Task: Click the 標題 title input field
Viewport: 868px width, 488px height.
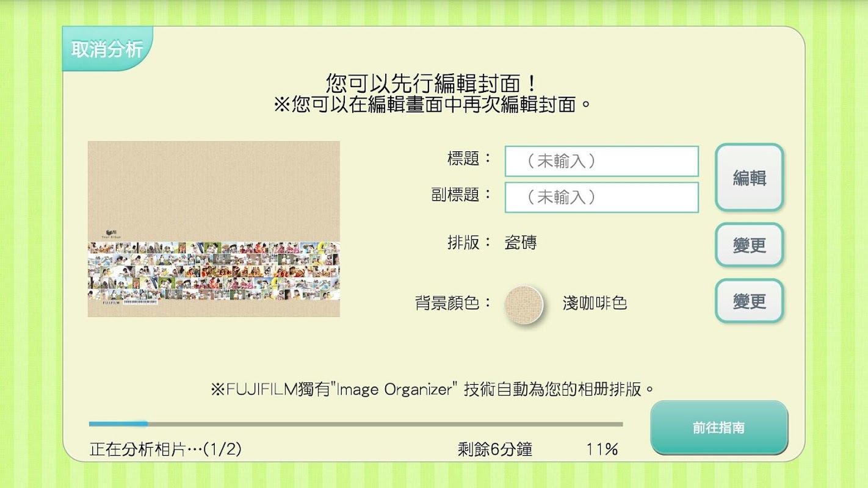Action: point(601,161)
